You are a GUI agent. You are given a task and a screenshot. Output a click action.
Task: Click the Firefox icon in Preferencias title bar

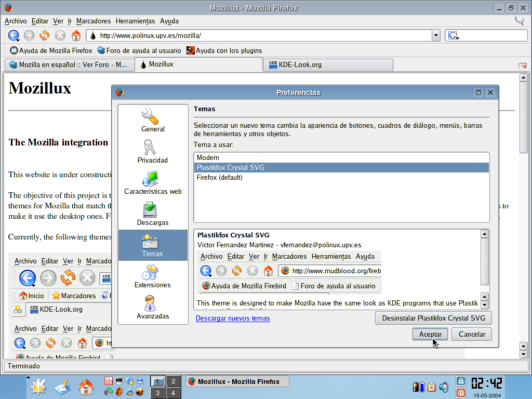point(120,92)
